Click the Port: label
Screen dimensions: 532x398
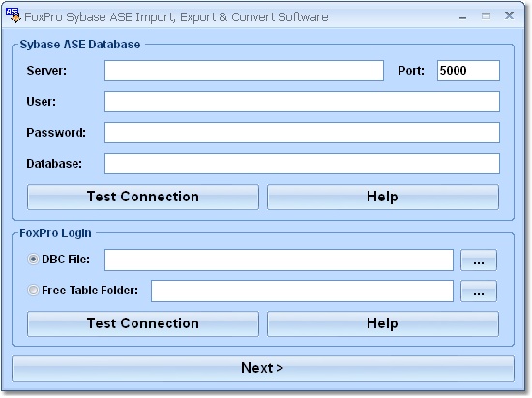pyautogui.click(x=411, y=71)
